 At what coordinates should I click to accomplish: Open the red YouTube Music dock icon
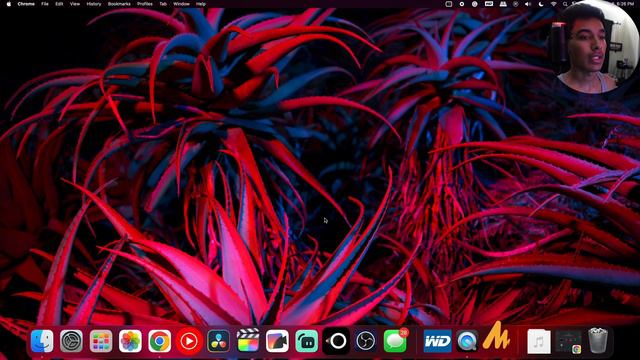point(189,340)
